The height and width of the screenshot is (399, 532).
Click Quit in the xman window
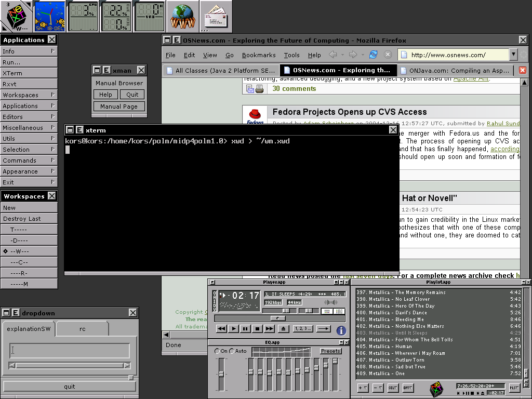(132, 95)
